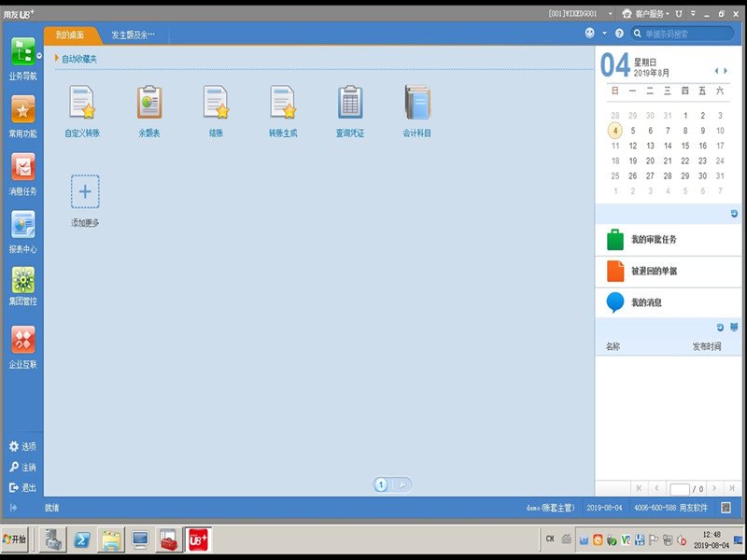
Task: Open the 会计科目 accounts icon
Action: (417, 103)
